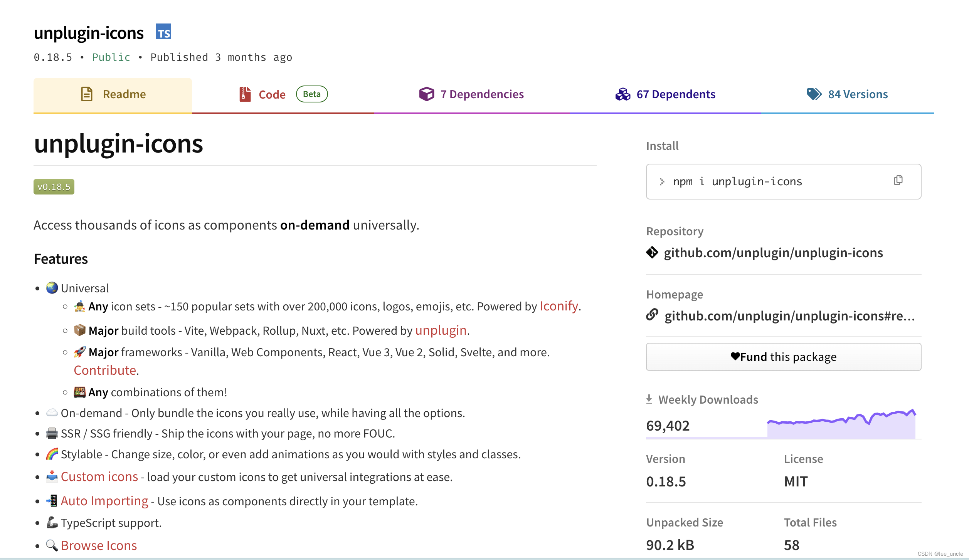Open the Custom icons link
Screen dimensions: 969x560
(99, 477)
